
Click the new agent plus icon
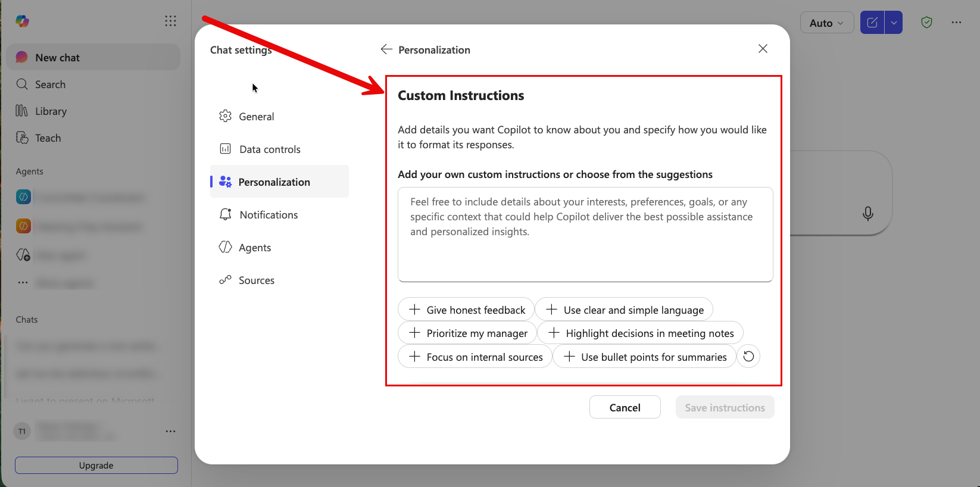pyautogui.click(x=23, y=255)
